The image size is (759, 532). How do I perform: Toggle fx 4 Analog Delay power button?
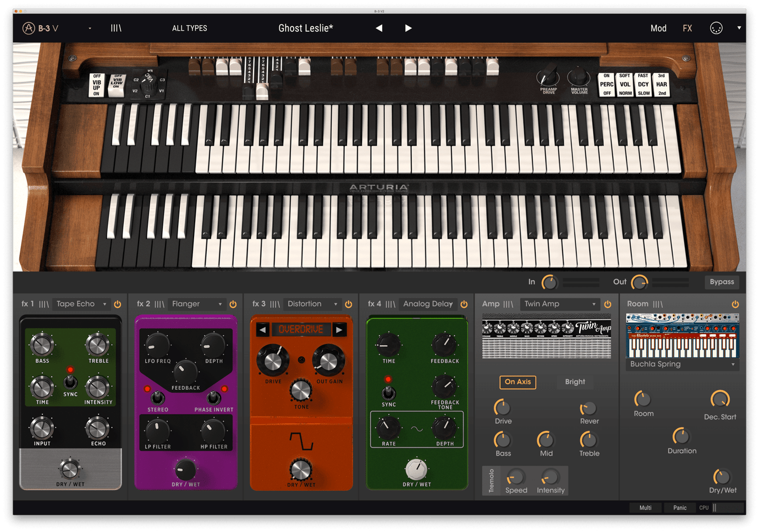(464, 304)
